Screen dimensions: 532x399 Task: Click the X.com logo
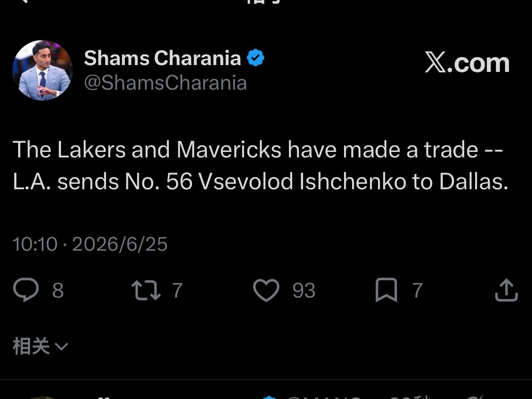467,63
